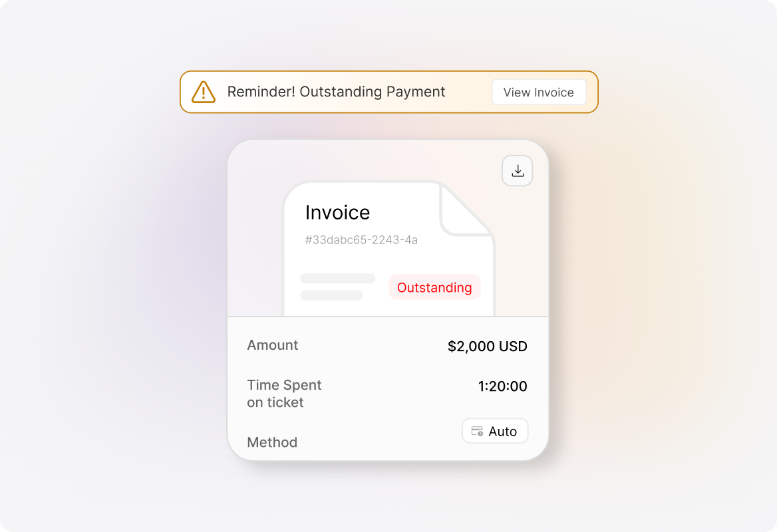Click the download arrow inside the rounded button
Viewport: 777px width, 532px height.
pos(517,171)
